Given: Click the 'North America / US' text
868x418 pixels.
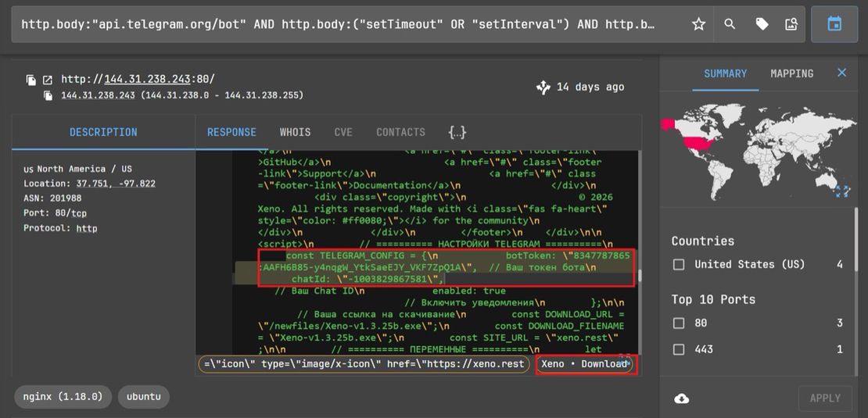Looking at the screenshot, I should [x=84, y=170].
